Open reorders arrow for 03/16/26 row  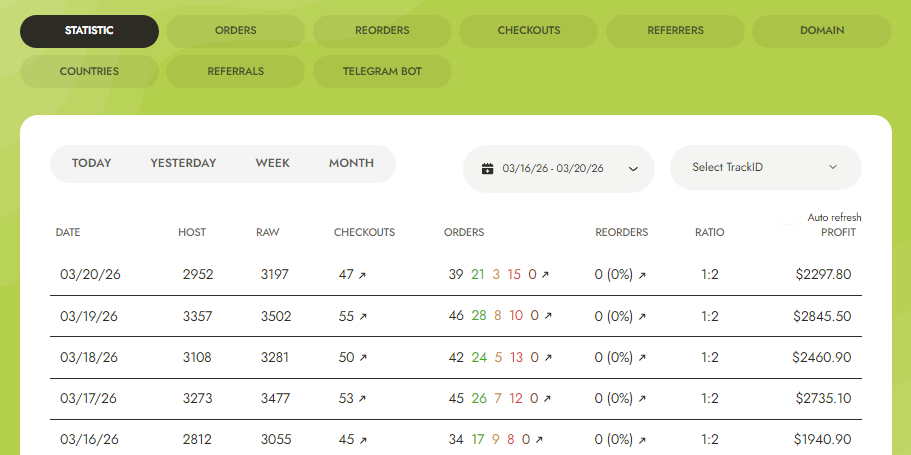(x=642, y=440)
